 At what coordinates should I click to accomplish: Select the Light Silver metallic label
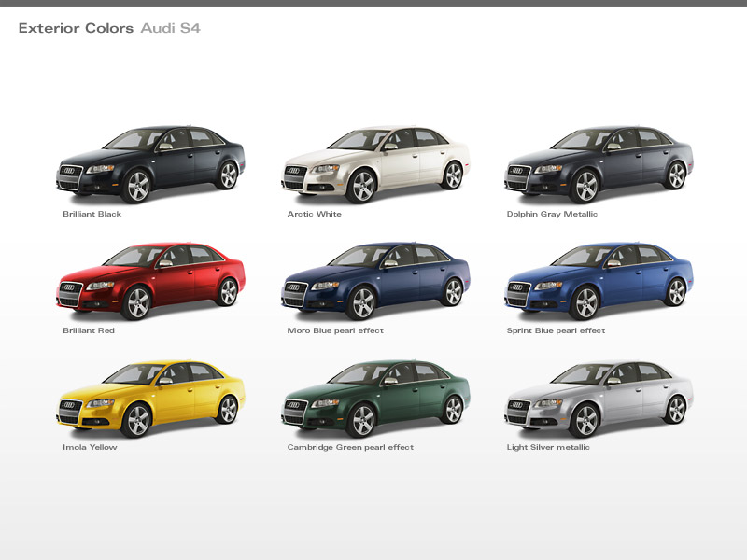click(x=548, y=447)
